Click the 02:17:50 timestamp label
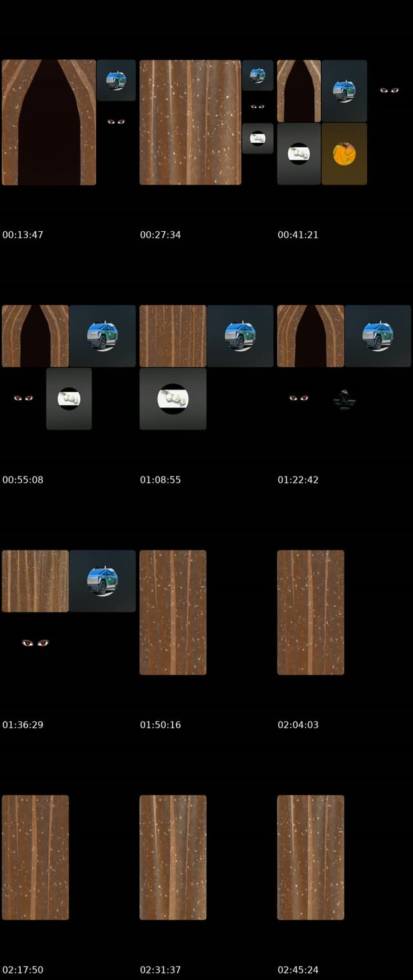This screenshot has height=980, width=413. click(23, 970)
